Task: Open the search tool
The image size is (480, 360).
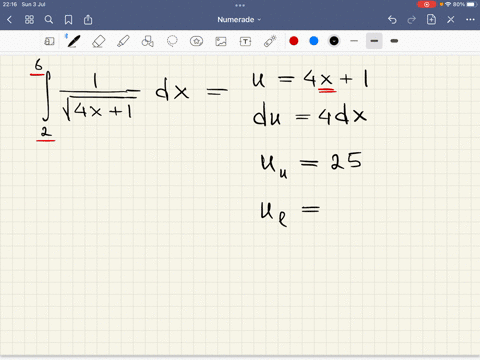Action: pos(49,20)
